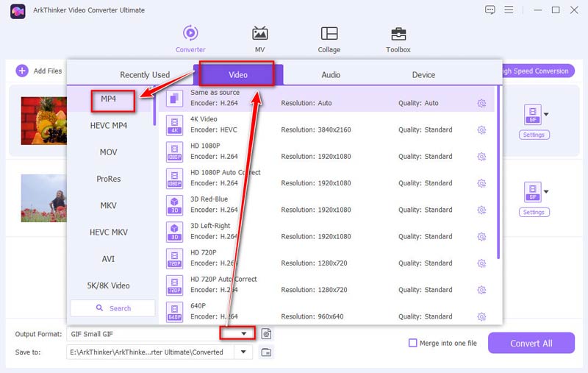Expand the Output Format dropdown arrow
588x373 pixels.
click(x=244, y=333)
